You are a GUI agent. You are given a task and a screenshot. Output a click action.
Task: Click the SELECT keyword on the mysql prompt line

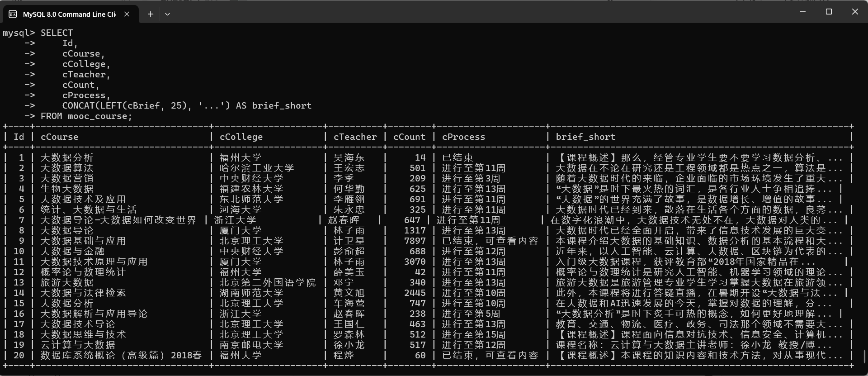[x=57, y=33]
